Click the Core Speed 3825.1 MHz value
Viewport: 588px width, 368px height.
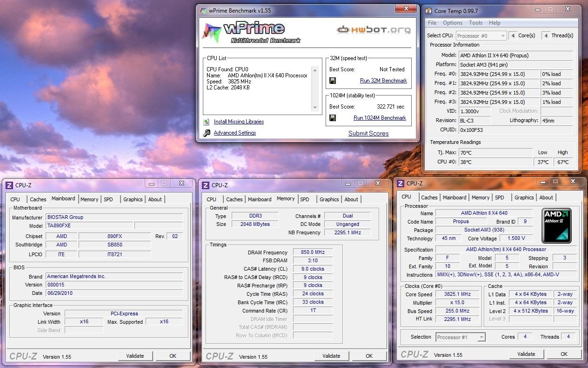[x=457, y=294]
